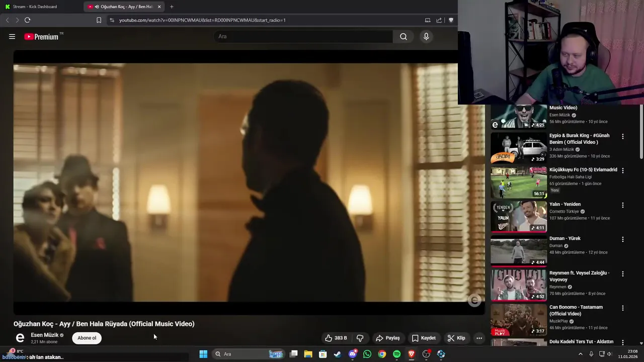Close the Oğuzhan Koç YouTube tab

click(159, 7)
